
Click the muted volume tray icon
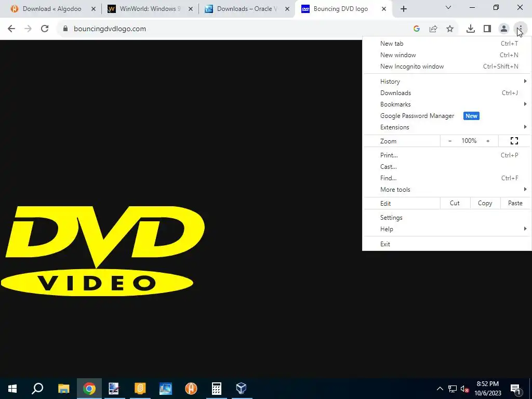click(x=464, y=389)
